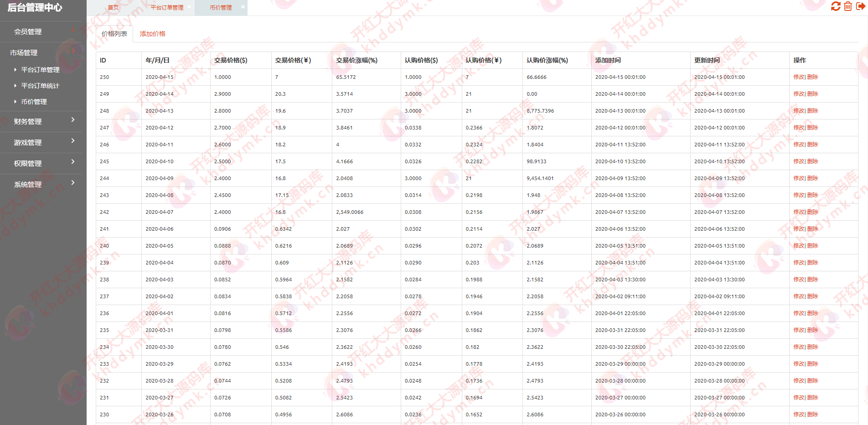Screen dimensions: 868x425
Task: Switch to the 首页 tab
Action: pyautogui.click(x=113, y=8)
